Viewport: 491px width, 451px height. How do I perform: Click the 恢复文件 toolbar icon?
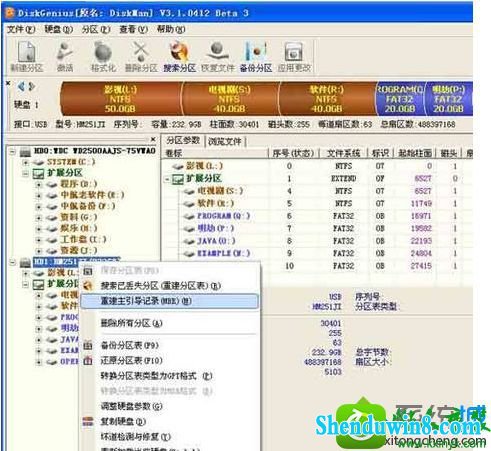click(x=218, y=56)
